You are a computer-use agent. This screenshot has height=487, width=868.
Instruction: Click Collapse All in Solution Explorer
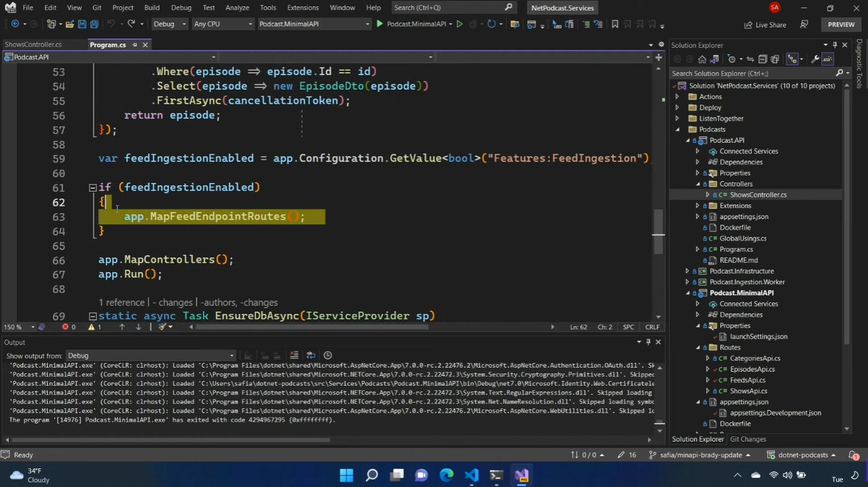763,59
